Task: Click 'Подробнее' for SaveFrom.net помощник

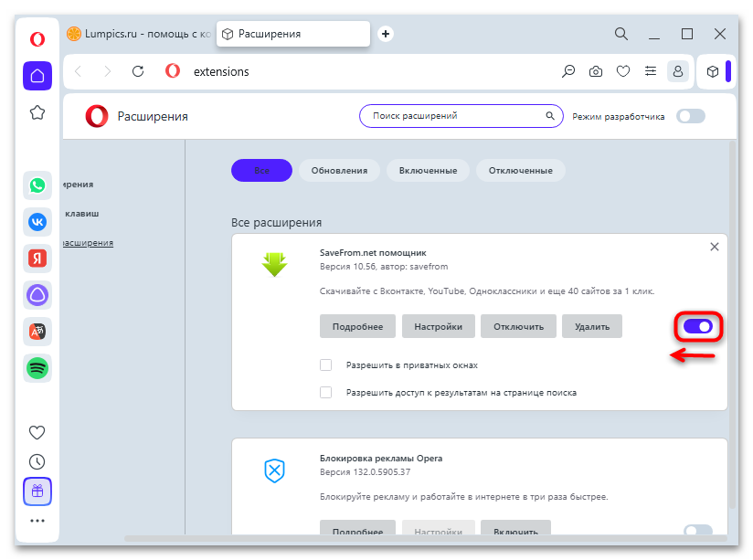Action: click(x=358, y=326)
